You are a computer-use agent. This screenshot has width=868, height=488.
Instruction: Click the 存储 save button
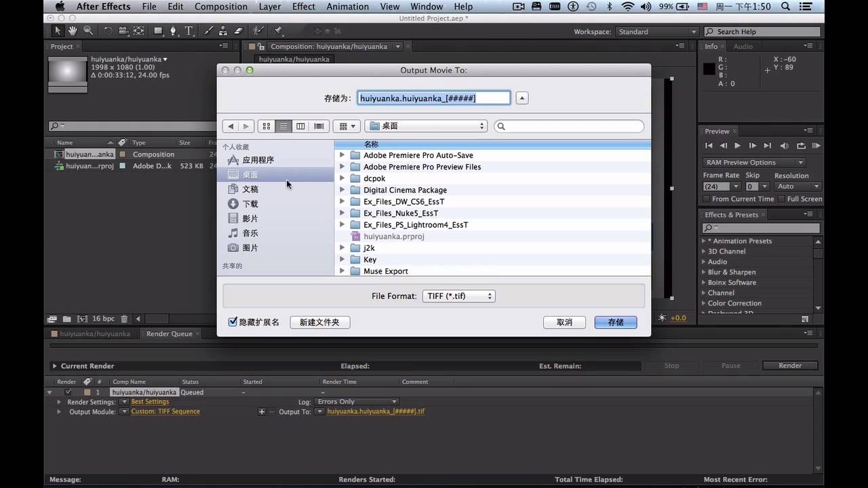point(616,322)
